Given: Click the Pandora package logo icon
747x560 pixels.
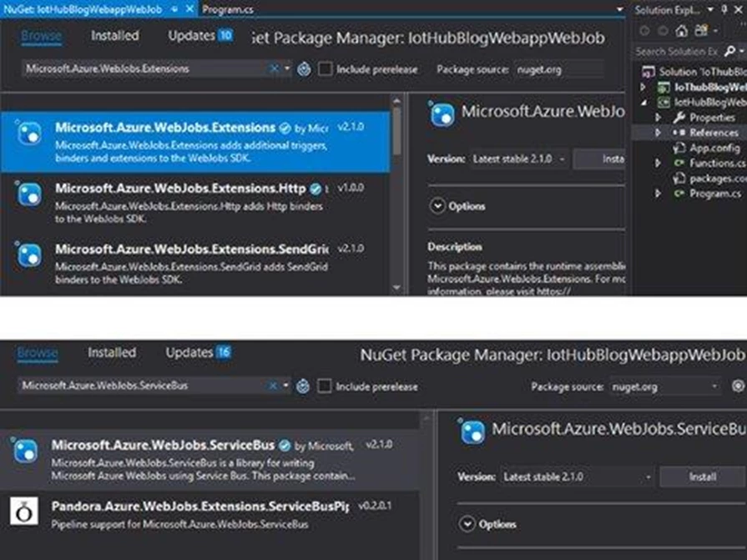Looking at the screenshot, I should coord(24,511).
